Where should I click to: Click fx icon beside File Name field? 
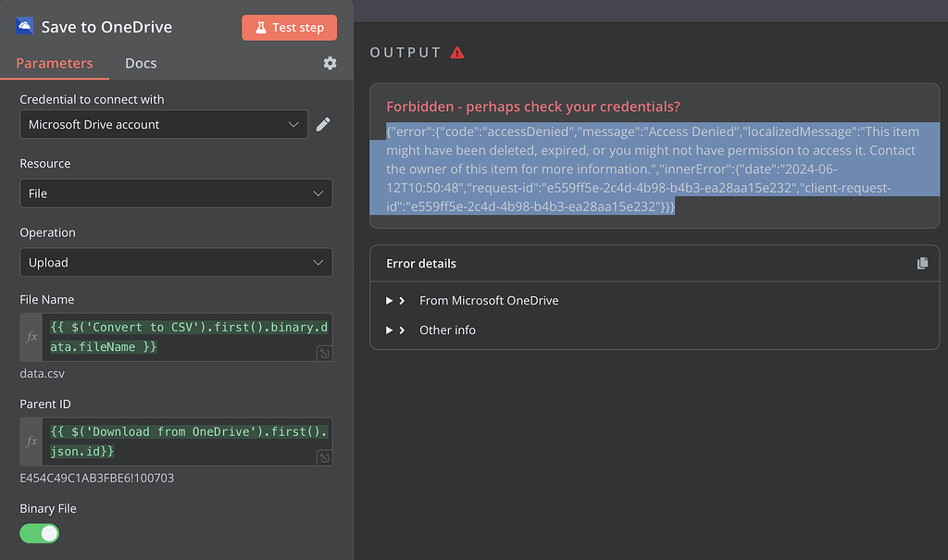tap(31, 337)
